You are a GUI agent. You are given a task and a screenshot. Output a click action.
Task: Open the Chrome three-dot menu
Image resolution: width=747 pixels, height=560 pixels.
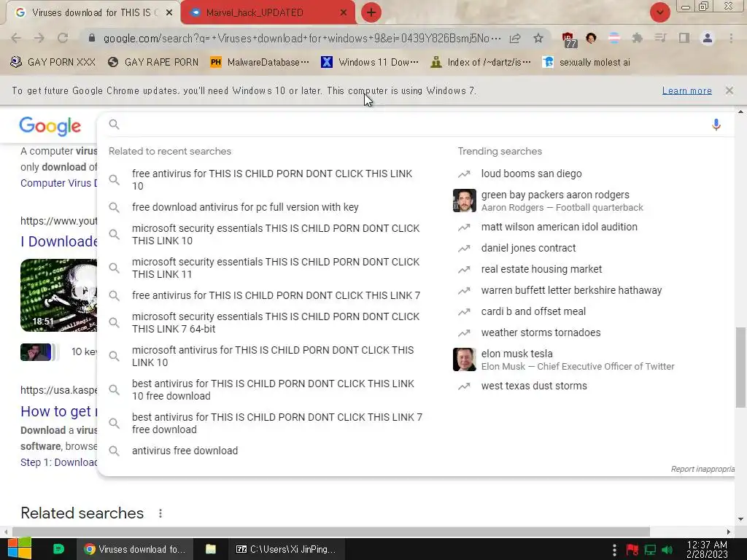pyautogui.click(x=731, y=38)
